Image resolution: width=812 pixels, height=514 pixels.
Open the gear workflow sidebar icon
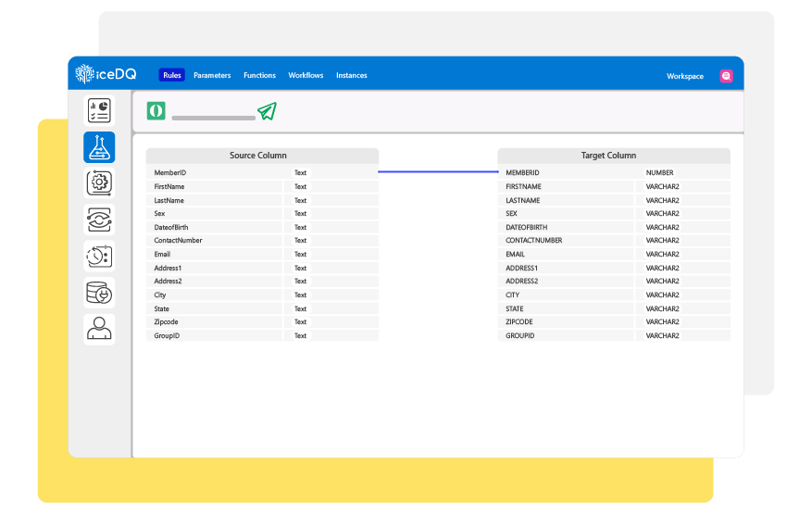tap(99, 182)
